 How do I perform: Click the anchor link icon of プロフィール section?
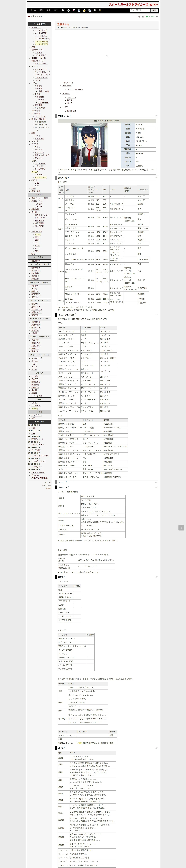[156, 116]
